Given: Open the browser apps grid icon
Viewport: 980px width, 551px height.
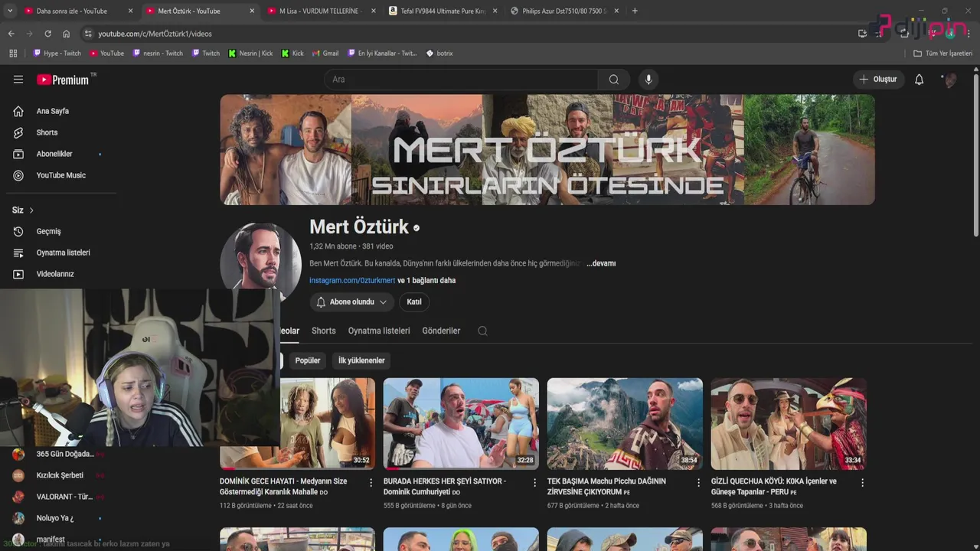Looking at the screenshot, I should tap(13, 54).
